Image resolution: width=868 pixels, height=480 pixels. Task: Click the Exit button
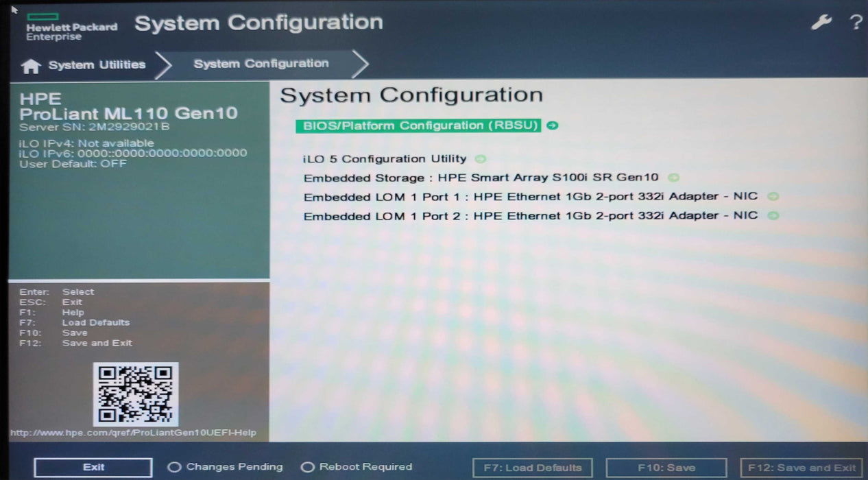(x=93, y=468)
